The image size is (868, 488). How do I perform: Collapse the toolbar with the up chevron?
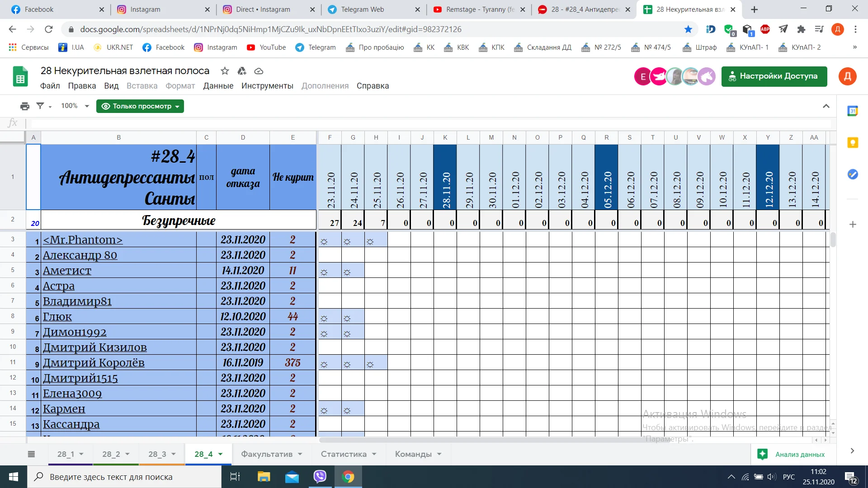click(826, 106)
